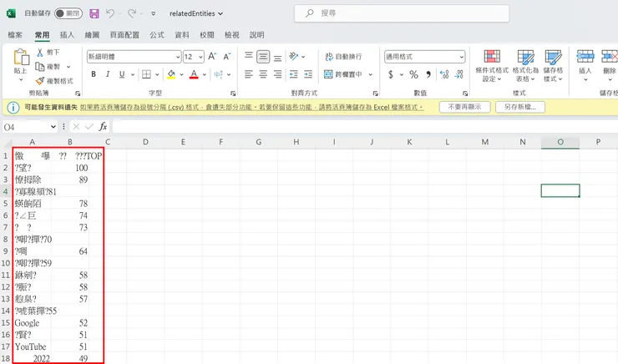Screen dimensions: 618x364
Task: Click the search box in title bar
Action: (x=402, y=13)
